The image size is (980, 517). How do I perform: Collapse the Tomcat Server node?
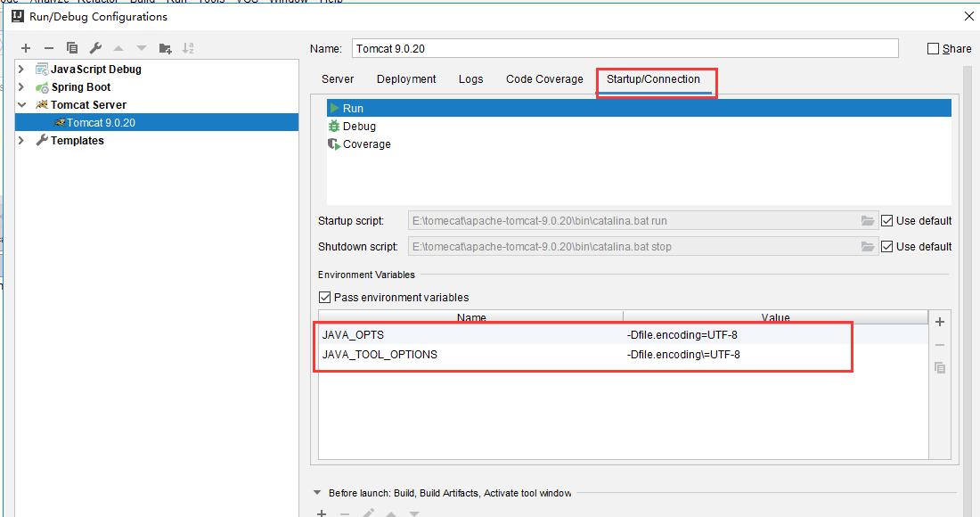pos(22,104)
